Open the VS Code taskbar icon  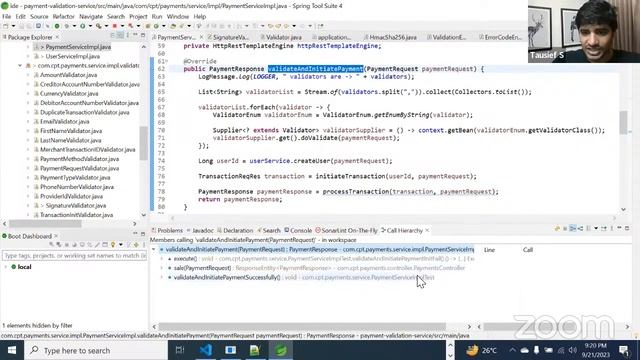[x=206, y=350]
